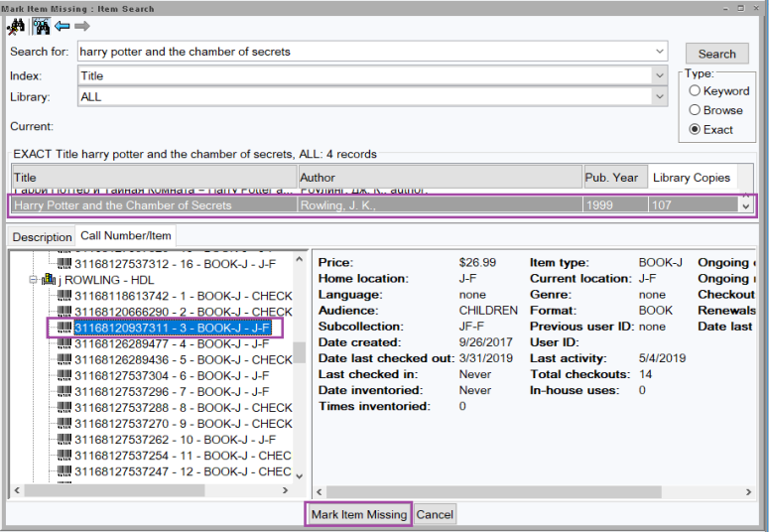Click the first binoculars helper icon in toolbar

tap(16, 26)
